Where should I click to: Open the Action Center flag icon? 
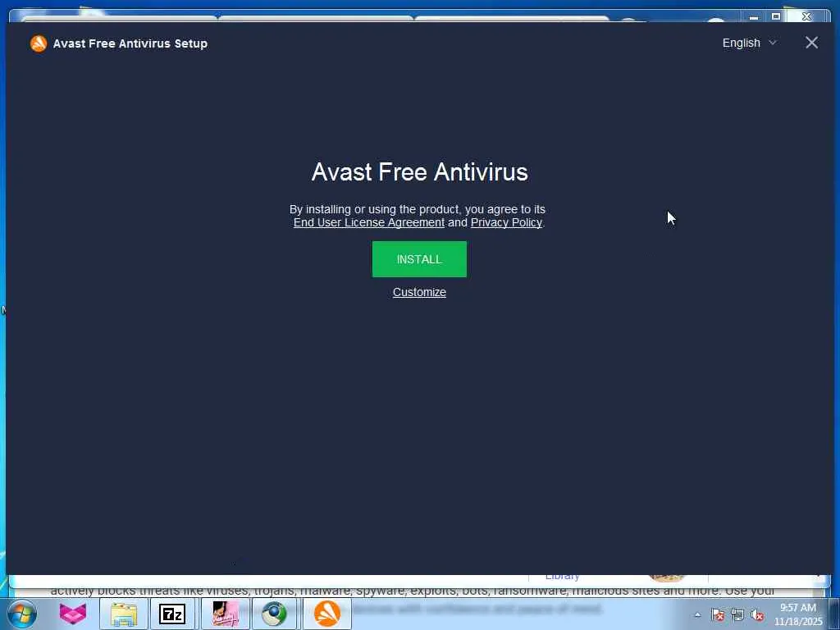tap(718, 615)
